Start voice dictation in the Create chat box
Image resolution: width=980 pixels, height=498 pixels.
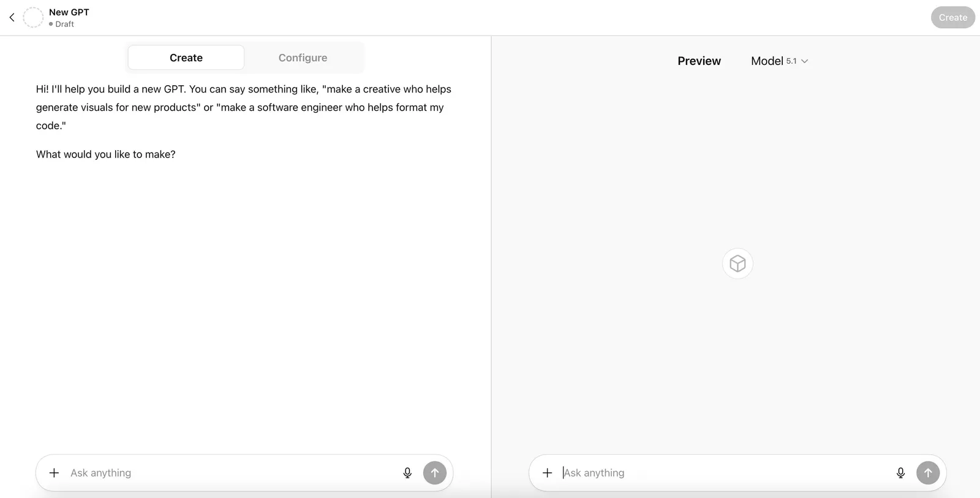407,473
